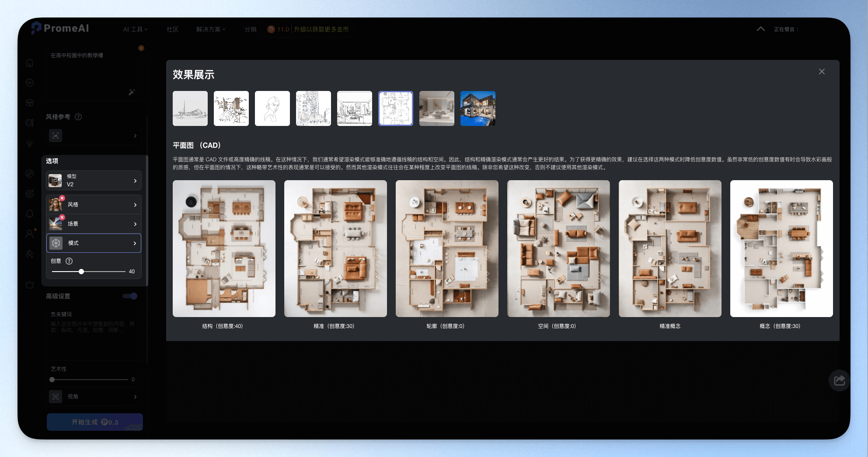Open the AI 工具 menu
This screenshot has height=457, width=868.
135,29
